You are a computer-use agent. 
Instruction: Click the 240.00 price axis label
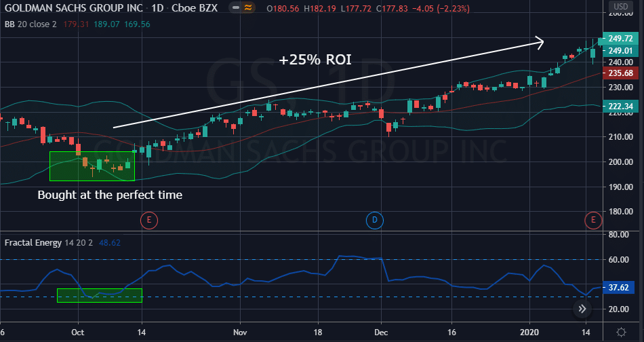click(x=620, y=62)
